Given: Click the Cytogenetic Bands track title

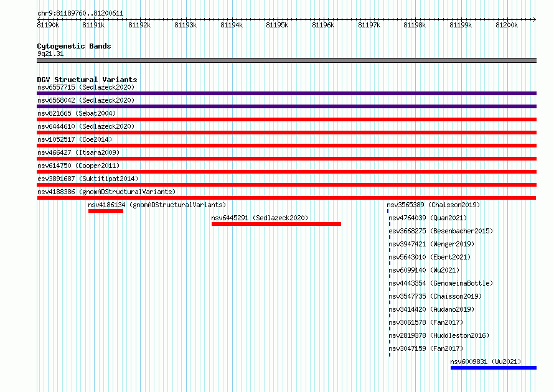Looking at the screenshot, I should coord(74,46).
